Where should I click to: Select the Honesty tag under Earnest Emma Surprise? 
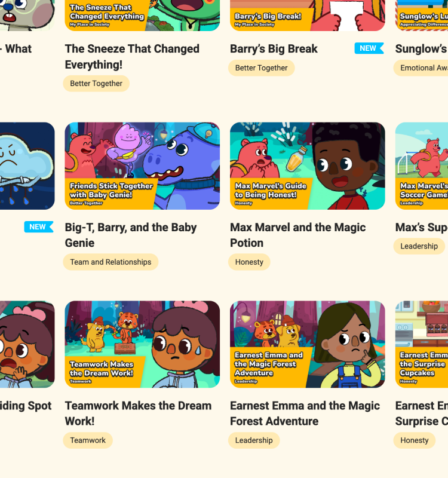(414, 440)
